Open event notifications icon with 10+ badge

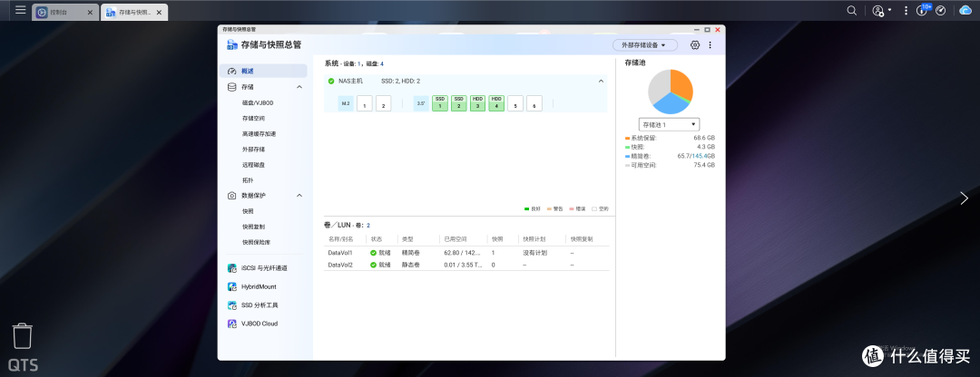(x=922, y=11)
